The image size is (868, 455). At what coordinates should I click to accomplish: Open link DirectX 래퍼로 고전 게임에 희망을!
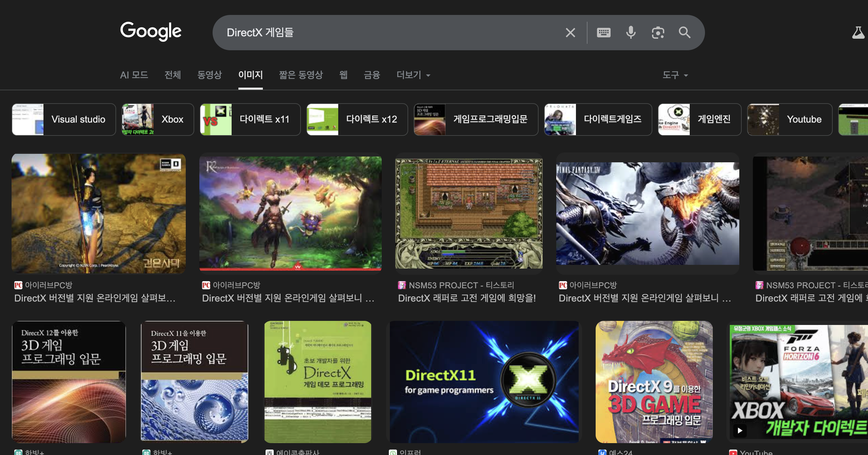[x=467, y=298]
